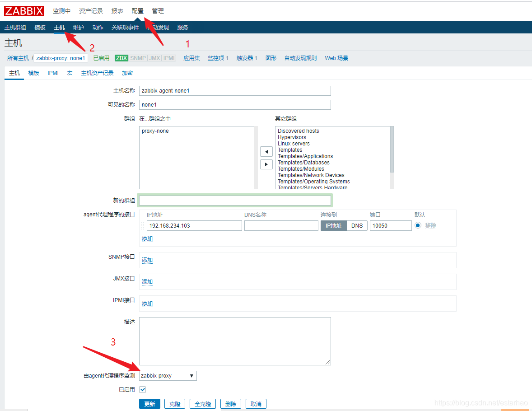This screenshot has width=532, height=411.
Task: Focus the 新的群组 input field
Action: pos(235,201)
